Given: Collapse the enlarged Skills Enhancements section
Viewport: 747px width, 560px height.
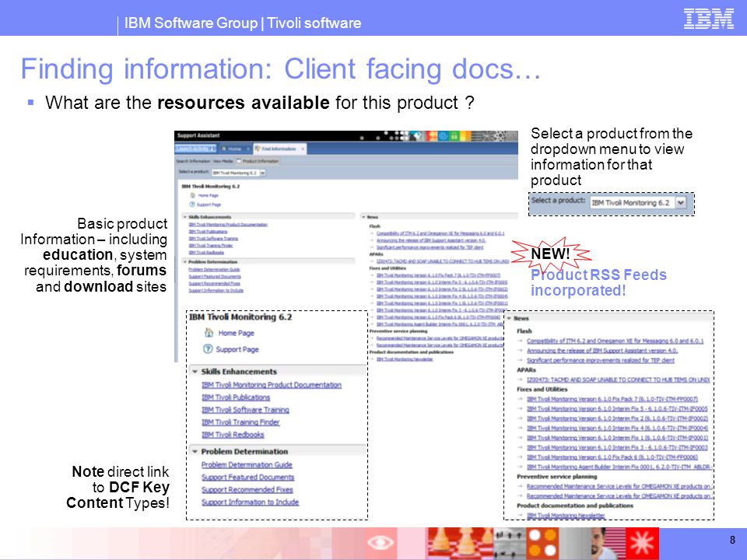Looking at the screenshot, I should click(195, 372).
